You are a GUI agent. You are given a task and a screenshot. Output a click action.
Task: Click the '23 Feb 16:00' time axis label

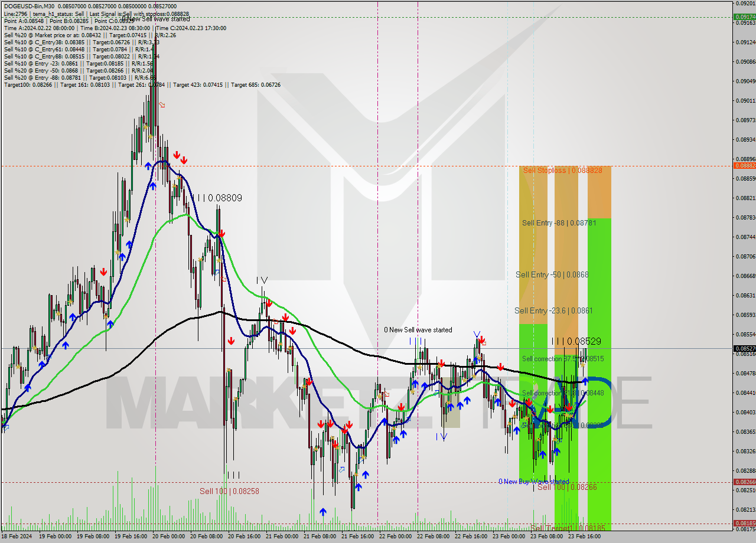tap(584, 537)
